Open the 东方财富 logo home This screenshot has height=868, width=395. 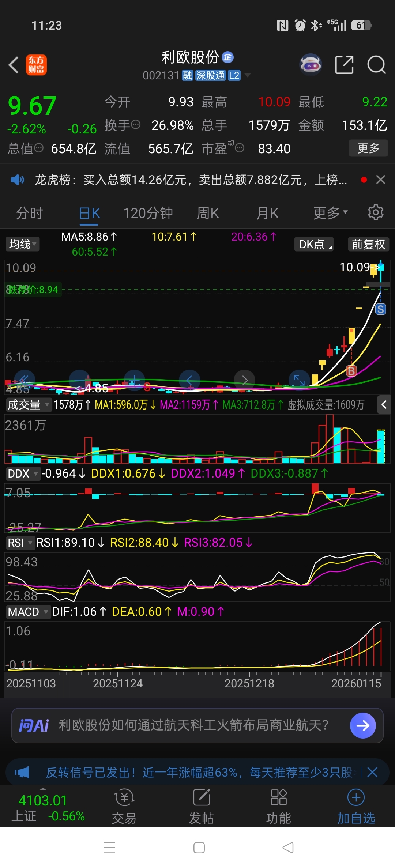[x=36, y=65]
